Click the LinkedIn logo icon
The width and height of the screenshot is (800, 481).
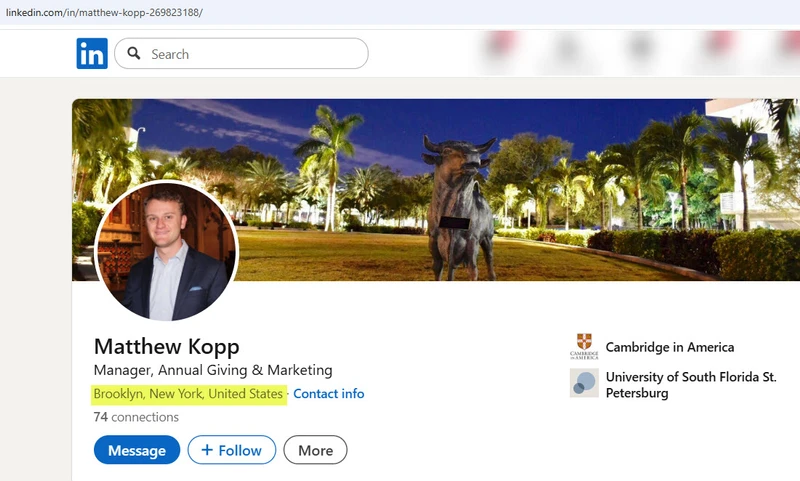(x=92, y=54)
